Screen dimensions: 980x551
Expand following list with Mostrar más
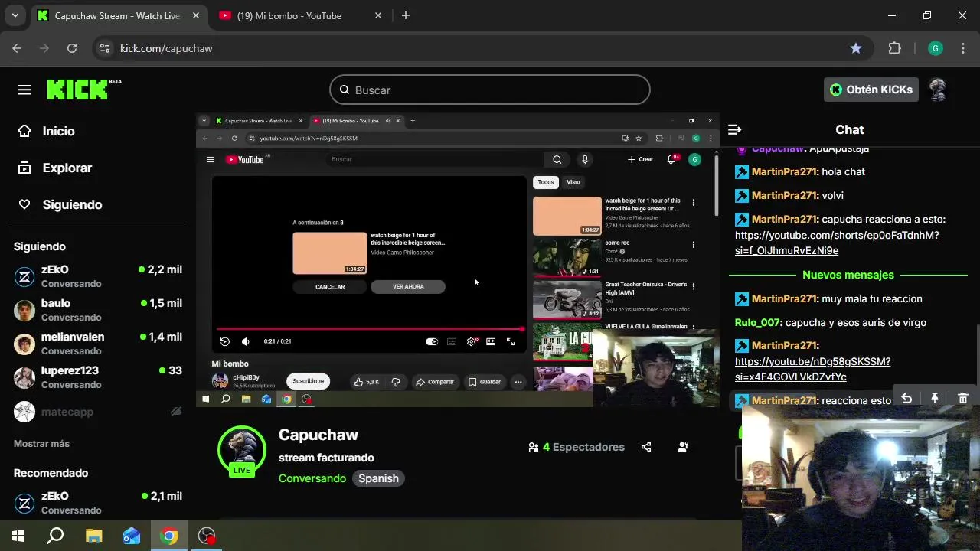[41, 444]
